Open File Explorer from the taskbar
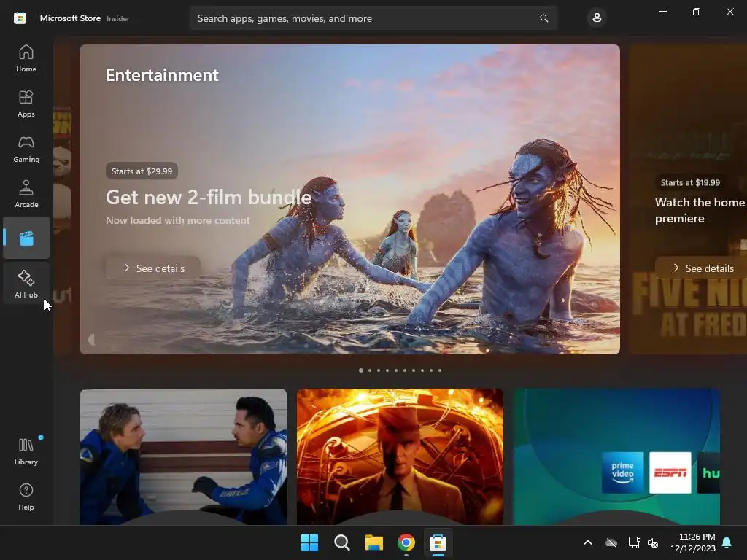This screenshot has width=747, height=560. pyautogui.click(x=374, y=542)
